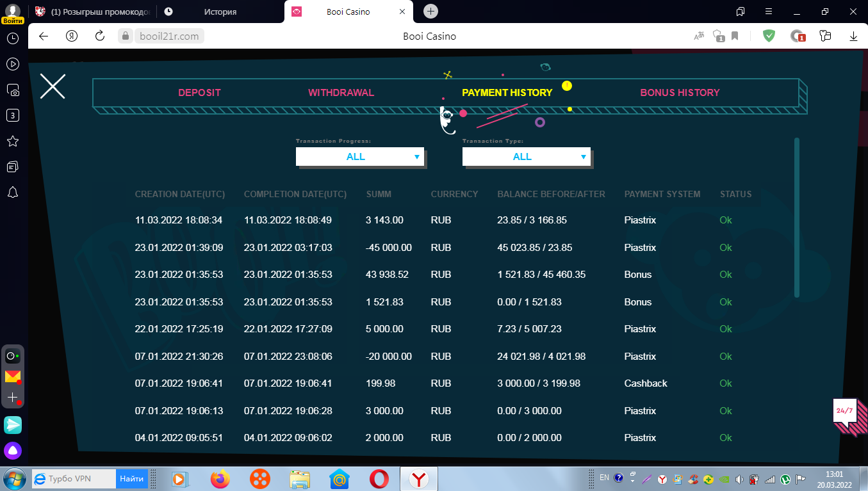The height and width of the screenshot is (491, 868).
Task: Click completion date 22.01.2022 17:27:09
Action: [x=288, y=329]
